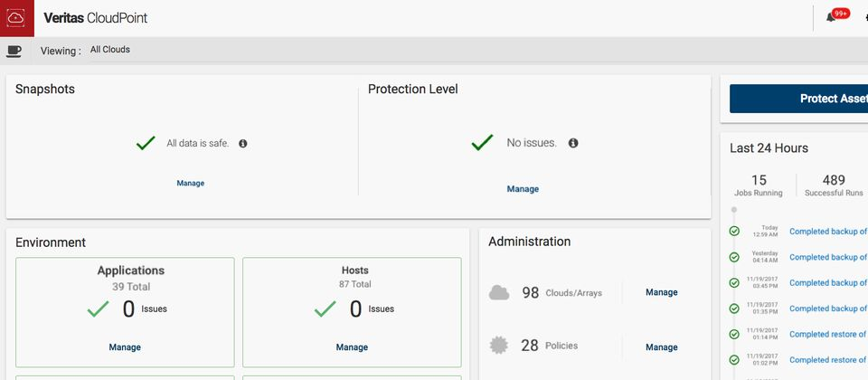Viewport: 868px width, 380px height.
Task: Open the 01:14 PM completed restore entry
Action: [827, 334]
